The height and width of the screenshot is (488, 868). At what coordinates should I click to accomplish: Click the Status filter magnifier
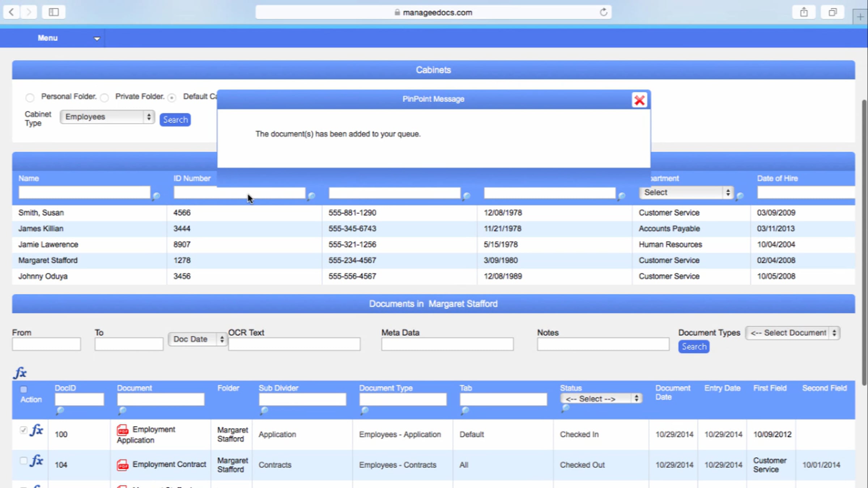(565, 408)
